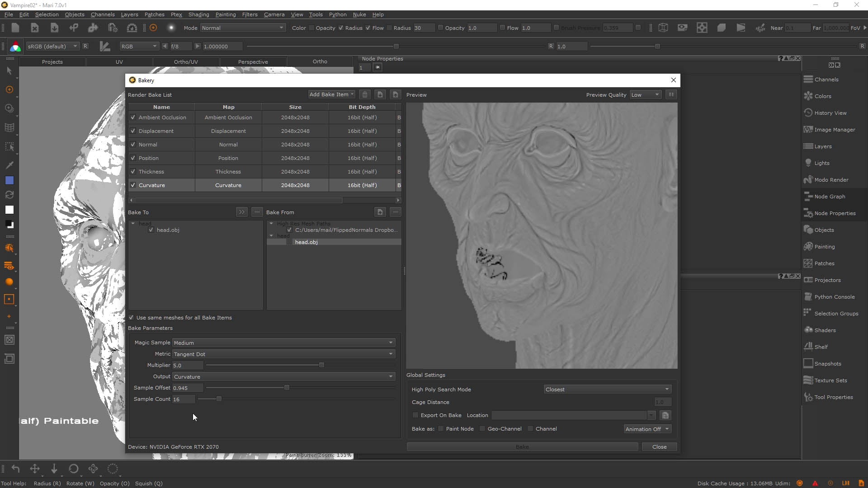The image size is (868, 488).
Task: Open the Shading menu
Action: [198, 14]
